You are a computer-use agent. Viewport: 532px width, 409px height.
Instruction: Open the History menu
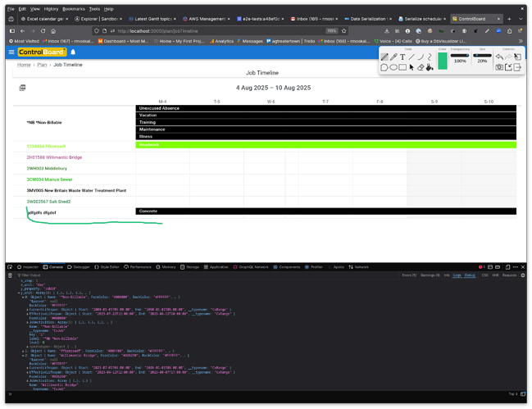51,9
